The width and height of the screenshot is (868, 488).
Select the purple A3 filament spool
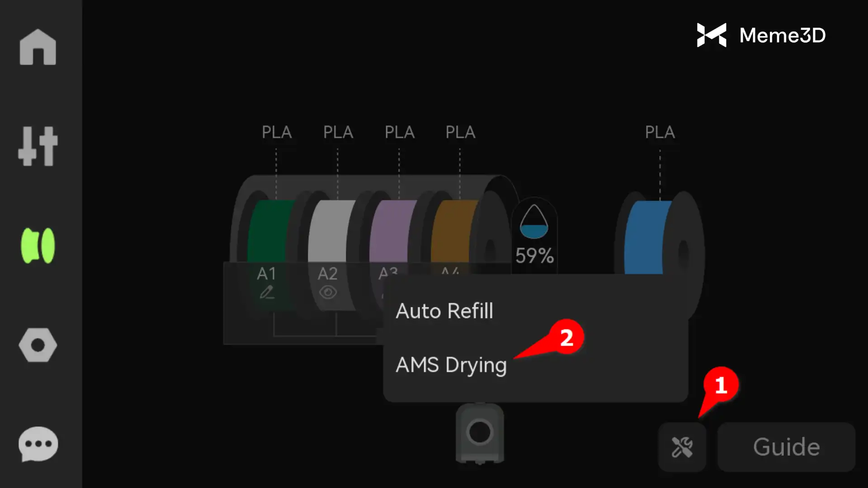point(392,231)
